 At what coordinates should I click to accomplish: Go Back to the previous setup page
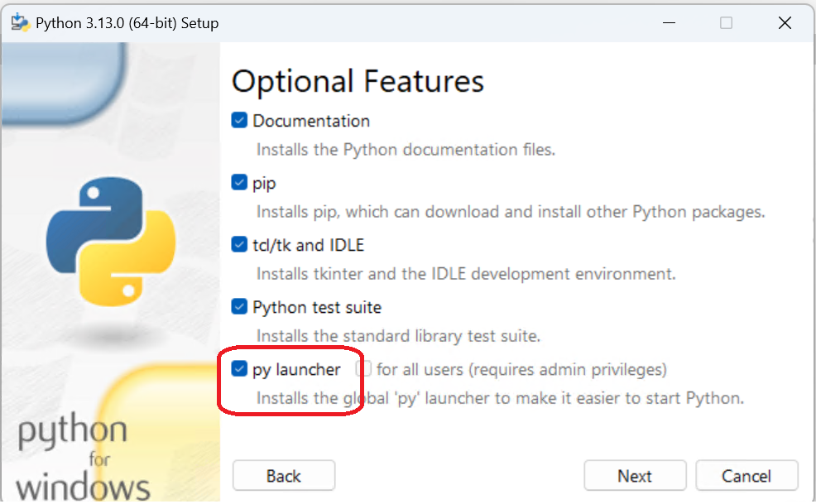click(284, 476)
